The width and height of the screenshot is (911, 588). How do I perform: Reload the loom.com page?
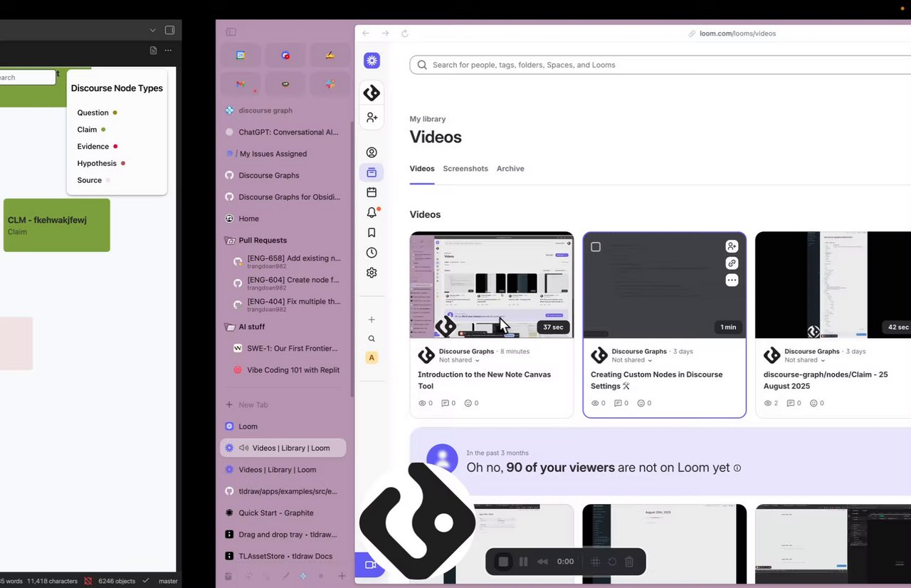tap(405, 33)
